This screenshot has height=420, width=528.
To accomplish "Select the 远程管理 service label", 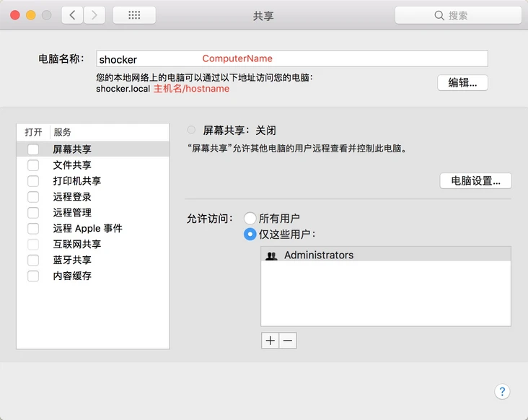I will [72, 213].
